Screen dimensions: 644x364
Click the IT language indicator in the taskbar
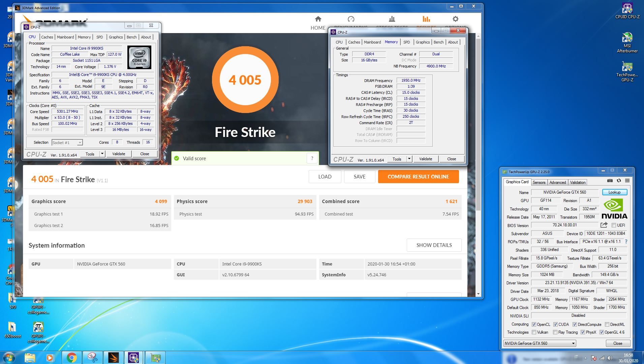pyautogui.click(x=576, y=357)
